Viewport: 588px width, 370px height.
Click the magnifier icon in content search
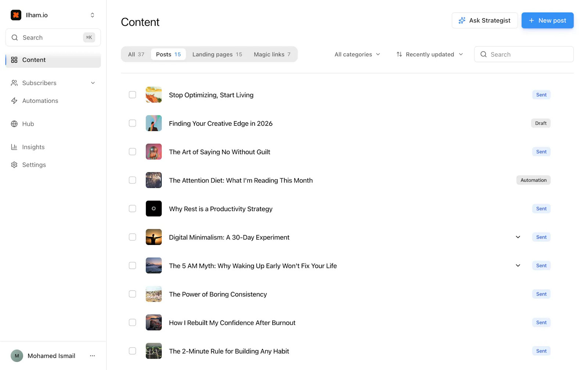coord(484,54)
